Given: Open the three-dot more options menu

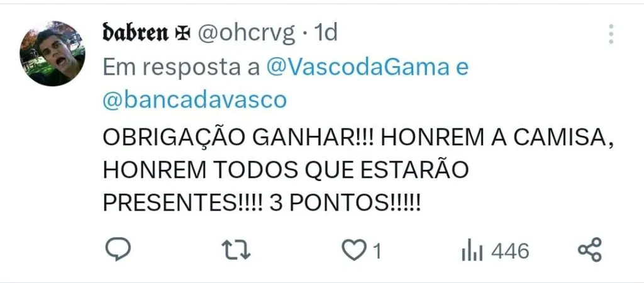Looking at the screenshot, I should click(611, 34).
